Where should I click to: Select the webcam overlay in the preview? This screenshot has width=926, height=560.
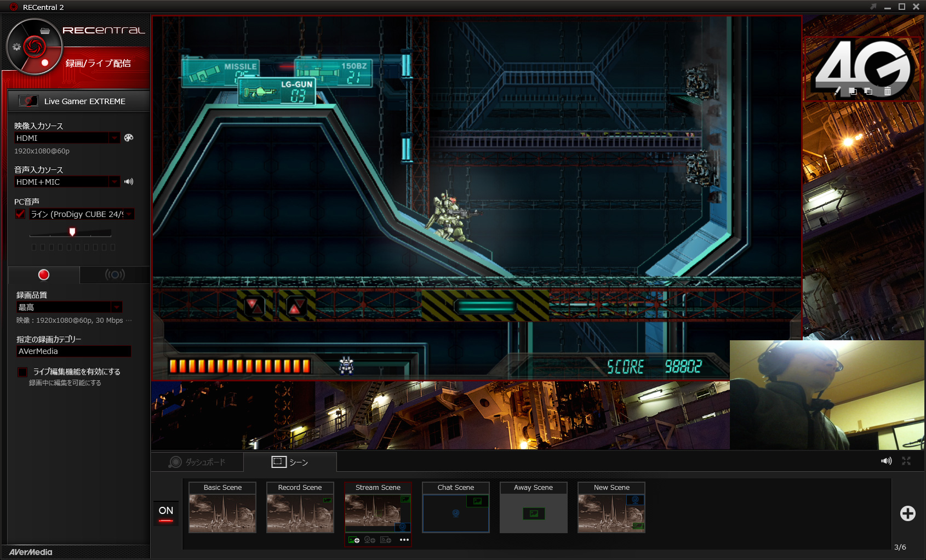[x=827, y=395]
